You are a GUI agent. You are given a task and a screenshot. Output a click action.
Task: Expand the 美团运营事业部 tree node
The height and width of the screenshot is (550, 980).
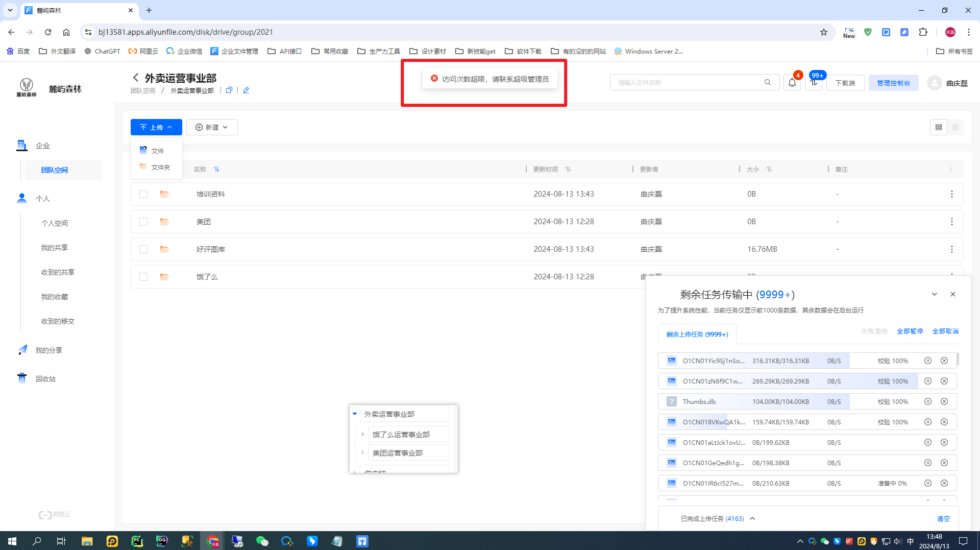(363, 452)
